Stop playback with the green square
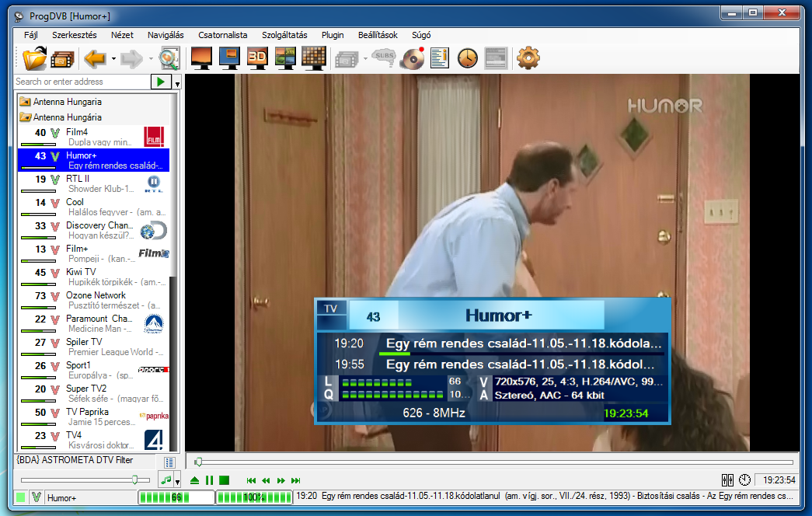This screenshot has height=516, width=812. tap(225, 481)
